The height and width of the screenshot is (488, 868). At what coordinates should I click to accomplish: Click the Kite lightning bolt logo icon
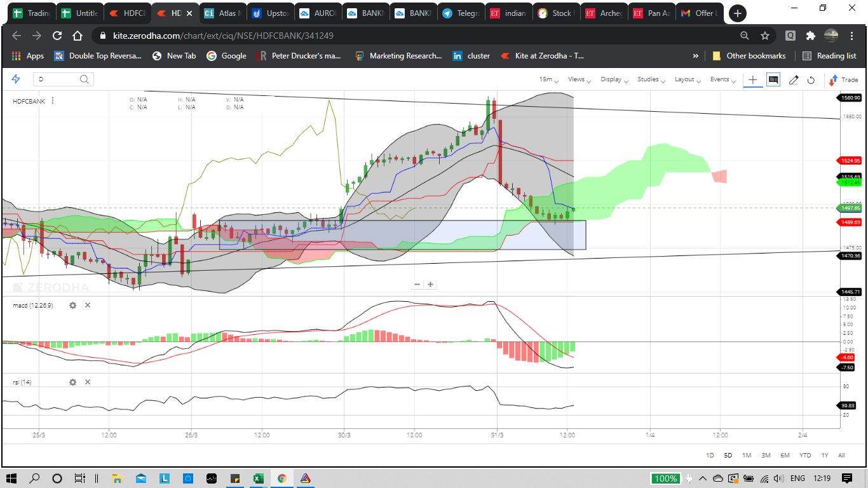click(x=16, y=79)
